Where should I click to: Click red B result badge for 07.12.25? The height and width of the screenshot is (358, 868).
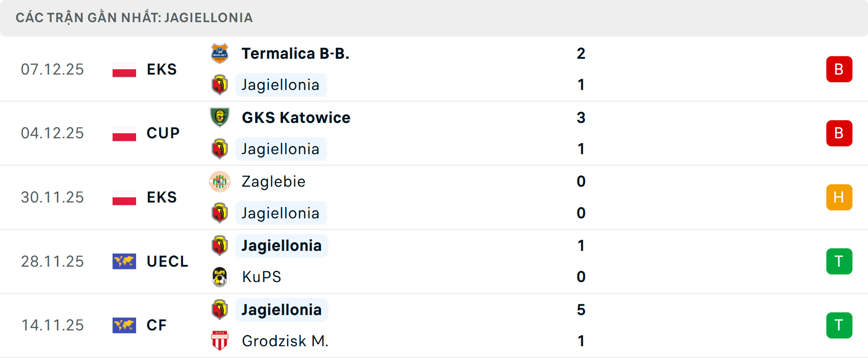click(839, 69)
